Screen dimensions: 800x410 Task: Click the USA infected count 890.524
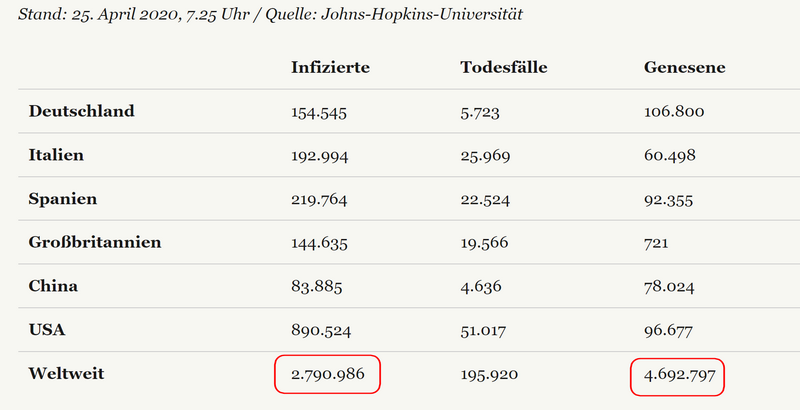point(321,331)
